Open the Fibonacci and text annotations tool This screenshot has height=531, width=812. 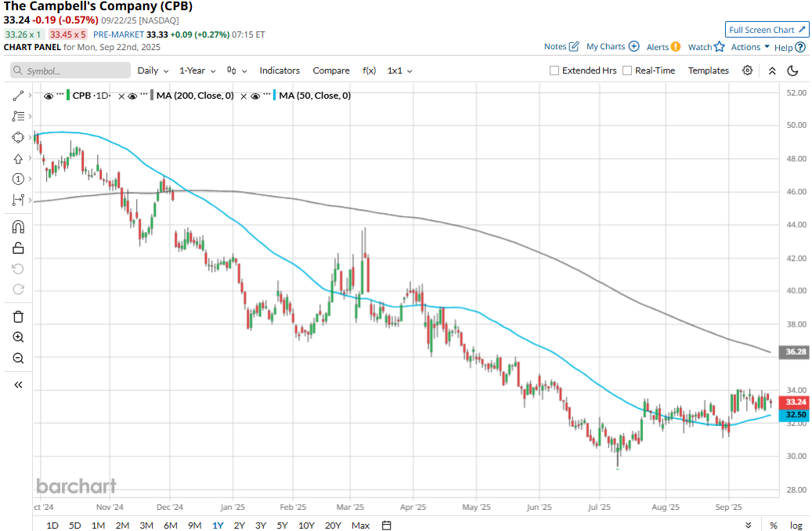coord(17,116)
